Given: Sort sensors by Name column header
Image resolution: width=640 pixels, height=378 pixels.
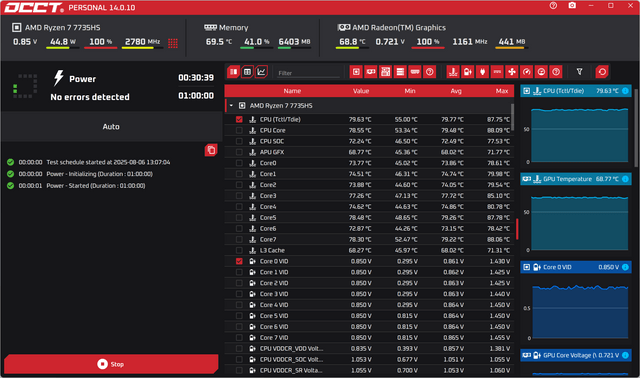Looking at the screenshot, I should click(x=292, y=91).
